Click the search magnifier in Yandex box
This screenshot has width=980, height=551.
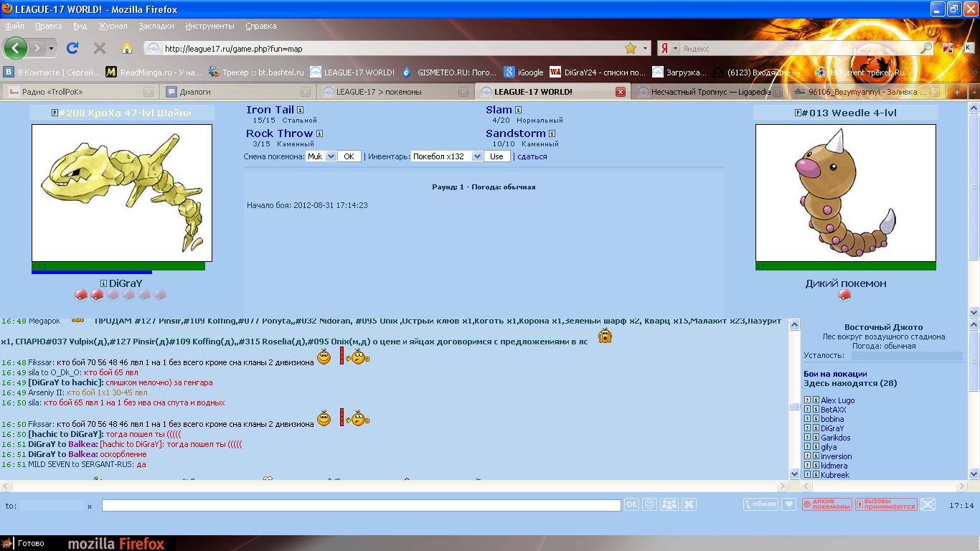click(926, 48)
